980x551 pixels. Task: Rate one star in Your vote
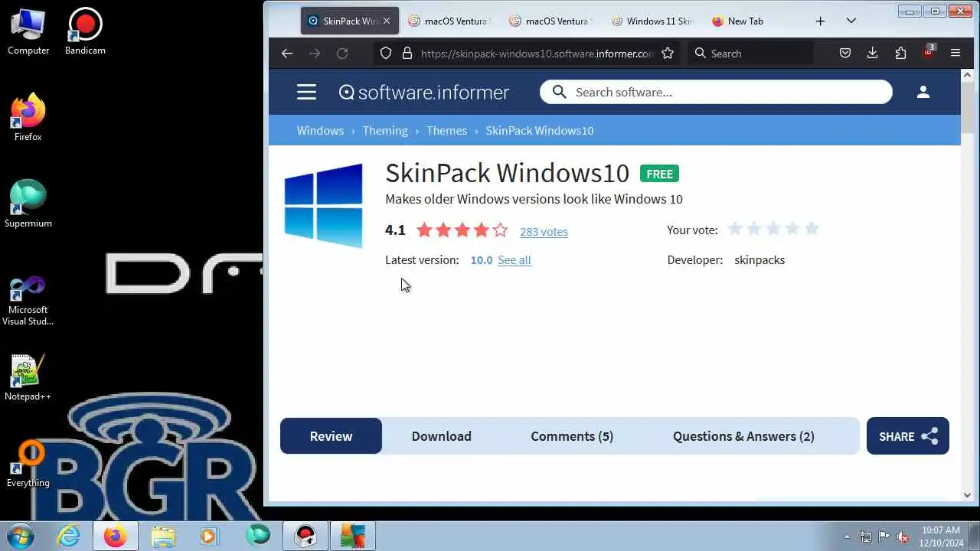pyautogui.click(x=735, y=229)
